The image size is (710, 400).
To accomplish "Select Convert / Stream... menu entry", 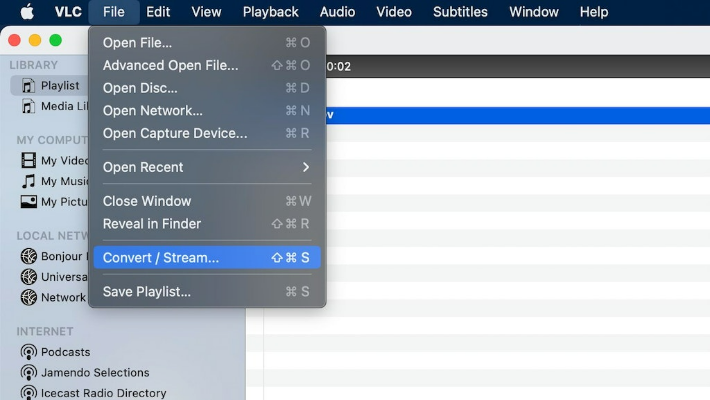I will [207, 257].
